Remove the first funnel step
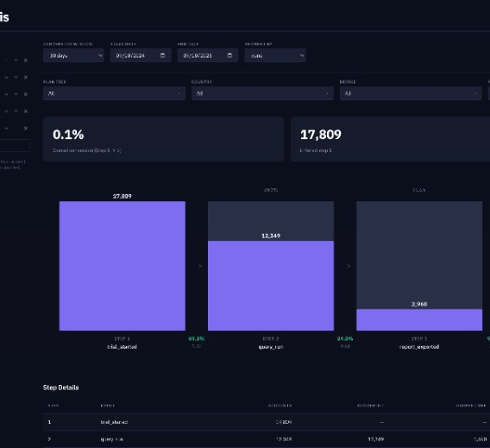Screen dimensions: 490x448 tap(26, 60)
